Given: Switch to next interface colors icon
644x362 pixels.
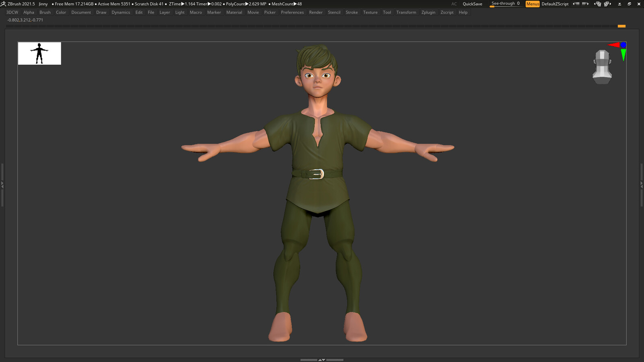Looking at the screenshot, I should coord(585,4).
